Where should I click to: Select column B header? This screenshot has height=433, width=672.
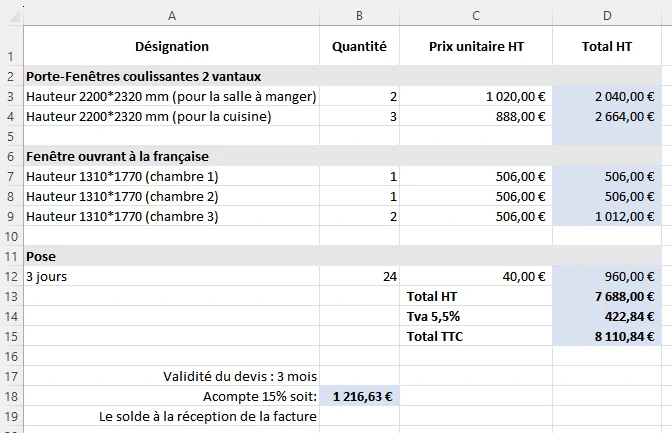point(359,15)
